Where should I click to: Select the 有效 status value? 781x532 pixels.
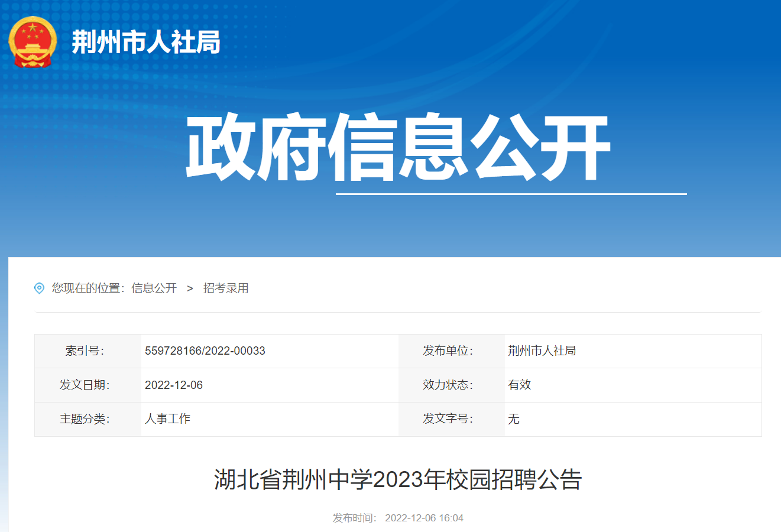[x=520, y=385]
